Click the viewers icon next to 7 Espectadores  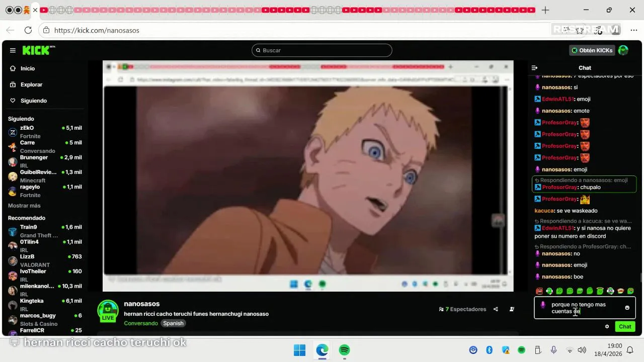(441, 309)
